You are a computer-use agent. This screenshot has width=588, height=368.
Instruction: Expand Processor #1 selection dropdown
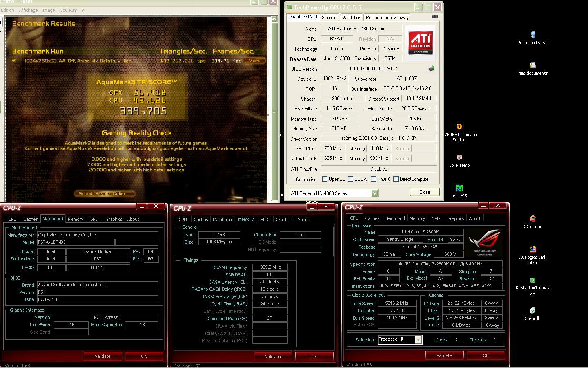(x=418, y=340)
